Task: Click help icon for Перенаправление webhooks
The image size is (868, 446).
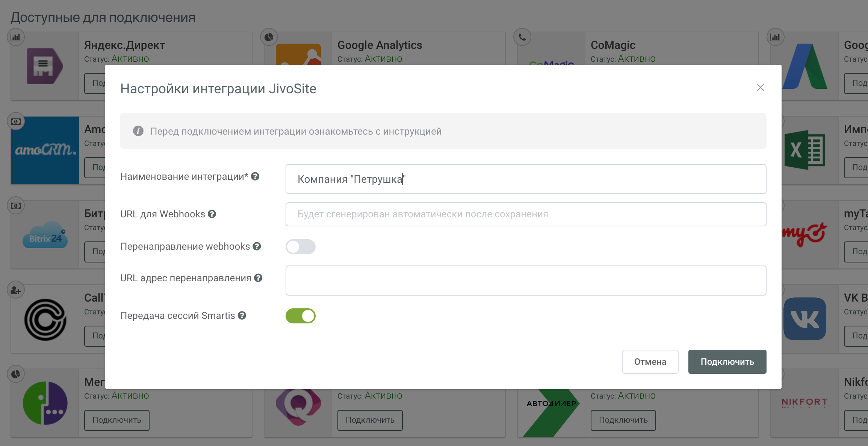Action: point(257,246)
